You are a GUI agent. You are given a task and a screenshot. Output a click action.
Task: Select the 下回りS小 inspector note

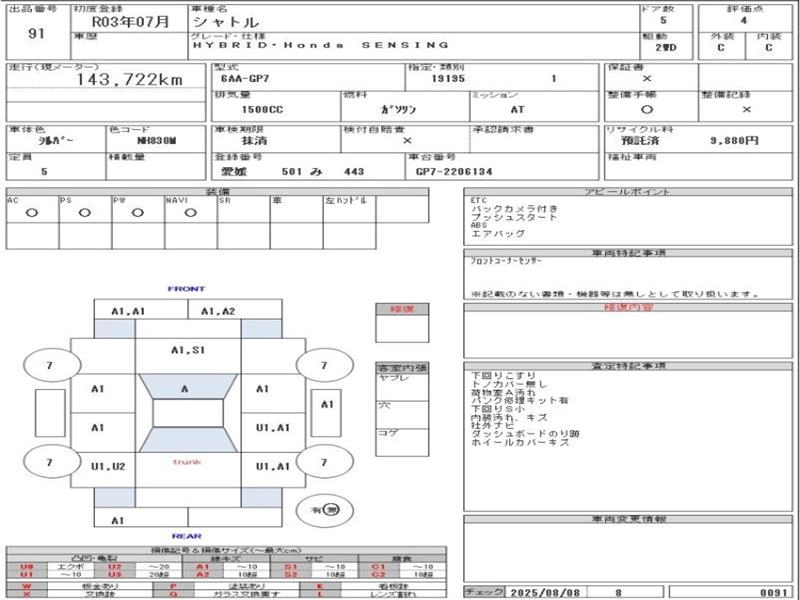(497, 409)
